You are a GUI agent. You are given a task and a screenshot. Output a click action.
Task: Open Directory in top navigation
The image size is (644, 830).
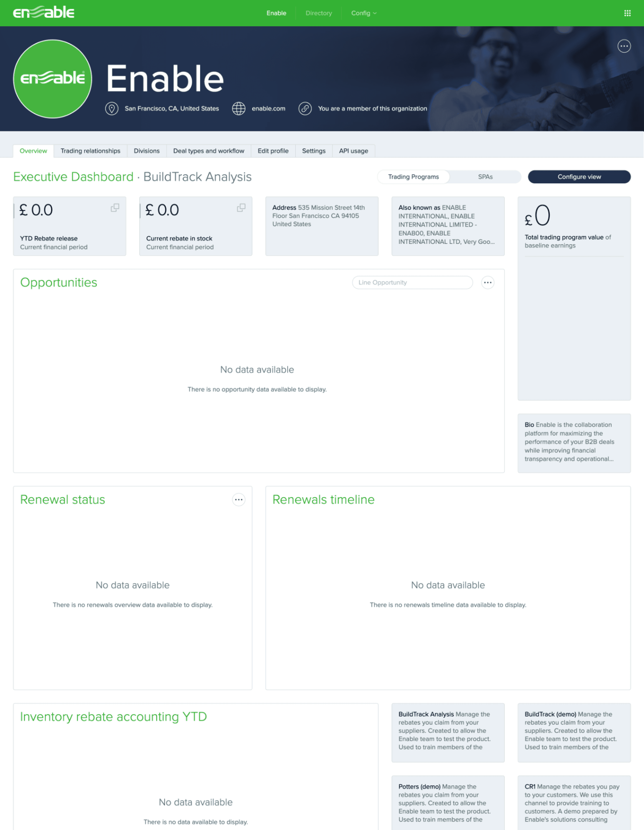[318, 13]
